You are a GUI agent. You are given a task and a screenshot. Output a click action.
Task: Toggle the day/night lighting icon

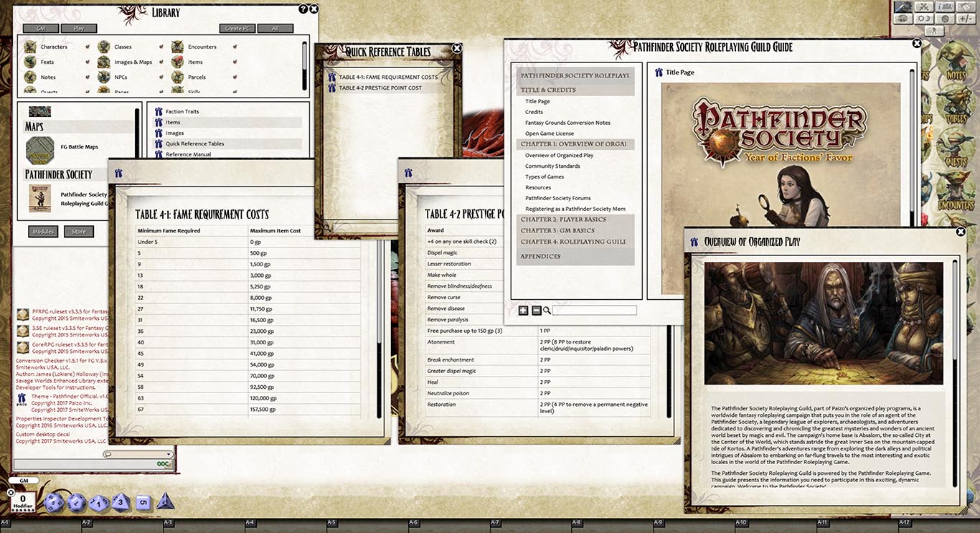point(923,19)
